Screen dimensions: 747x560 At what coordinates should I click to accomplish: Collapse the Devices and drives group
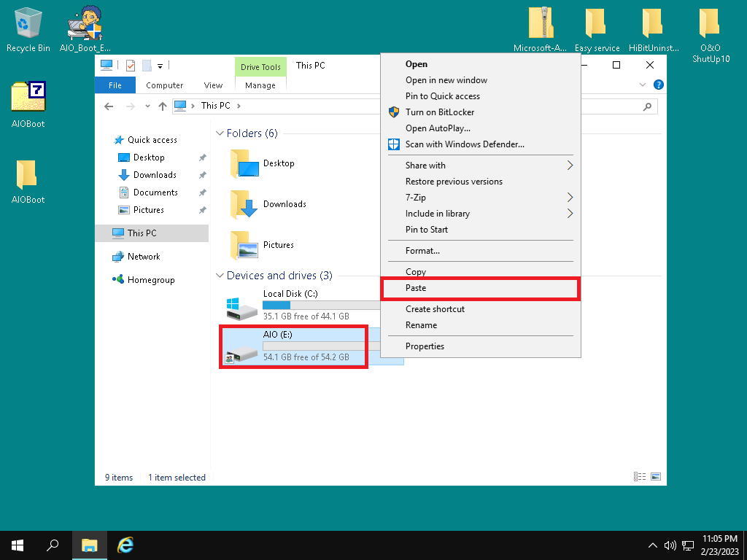tap(220, 276)
